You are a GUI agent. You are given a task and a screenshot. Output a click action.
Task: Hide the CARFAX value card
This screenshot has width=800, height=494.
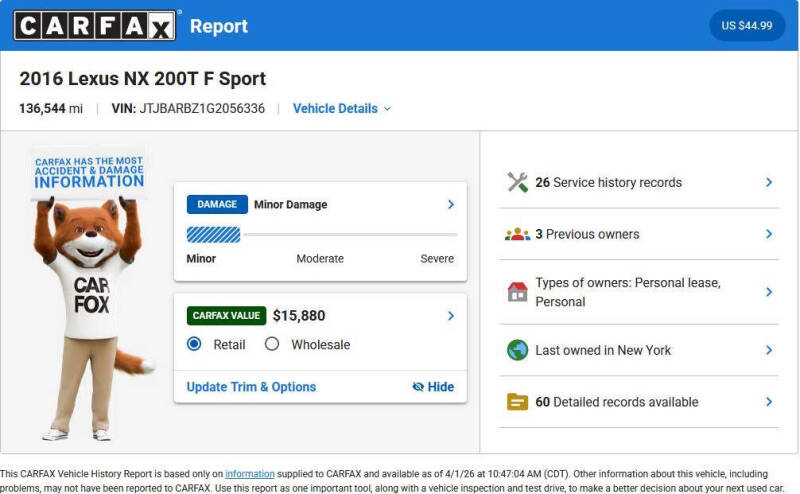[x=433, y=387]
